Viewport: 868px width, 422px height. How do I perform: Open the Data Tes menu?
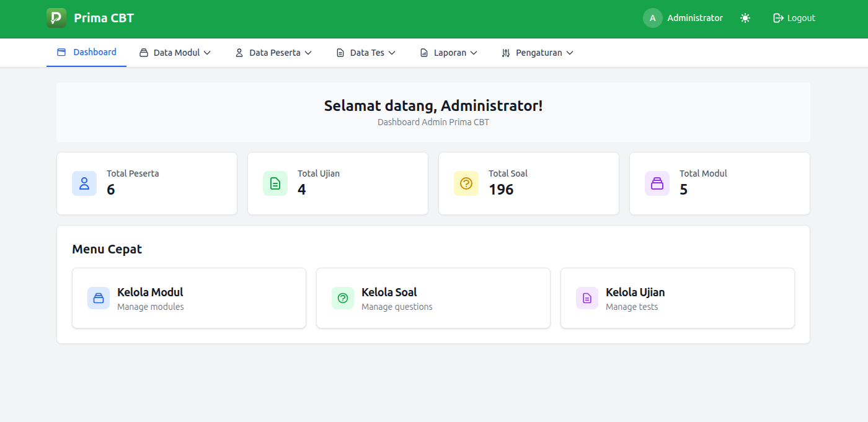[365, 53]
